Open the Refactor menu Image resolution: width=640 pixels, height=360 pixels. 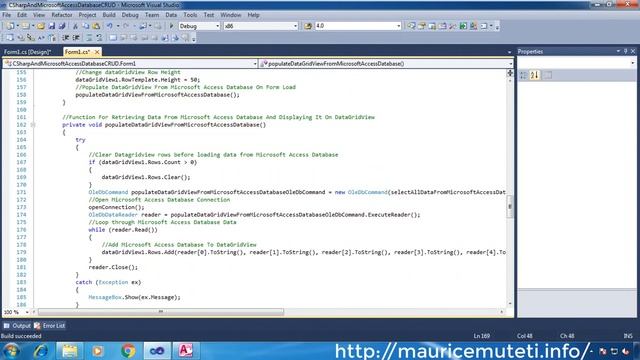[x=62, y=15]
